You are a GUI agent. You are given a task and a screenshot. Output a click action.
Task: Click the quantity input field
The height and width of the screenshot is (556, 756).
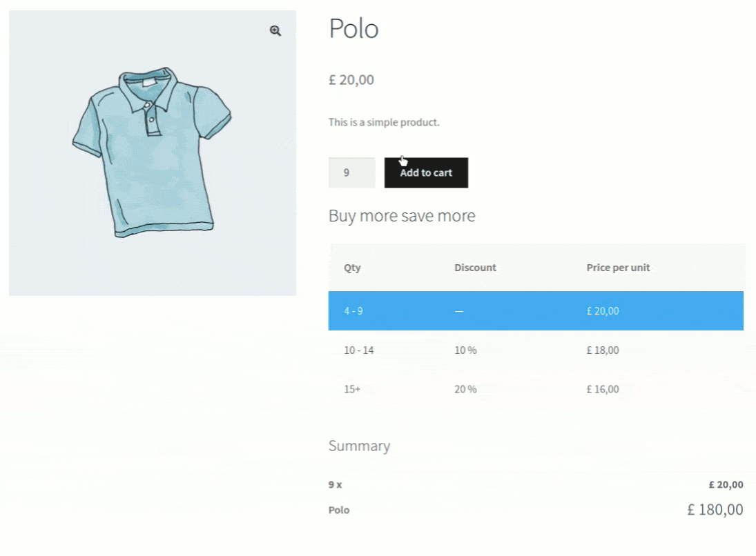click(x=351, y=172)
